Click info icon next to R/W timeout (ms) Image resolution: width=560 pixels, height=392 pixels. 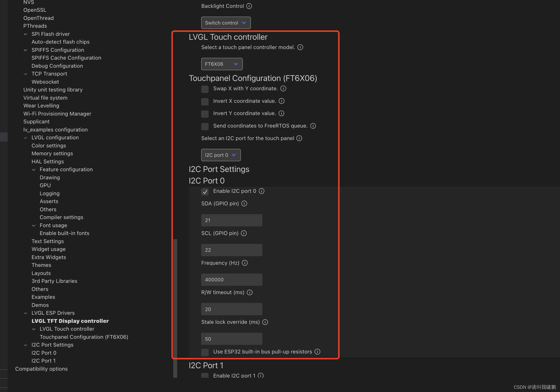(250, 292)
